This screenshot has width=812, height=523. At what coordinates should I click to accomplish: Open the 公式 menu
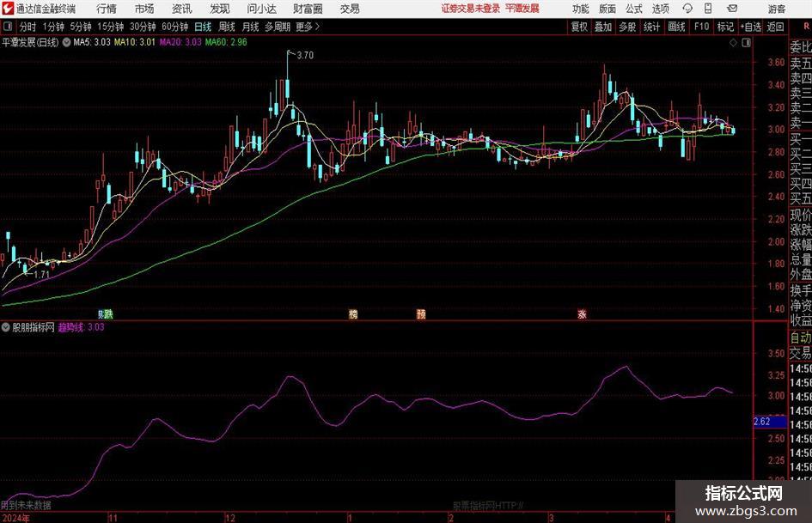(x=634, y=9)
